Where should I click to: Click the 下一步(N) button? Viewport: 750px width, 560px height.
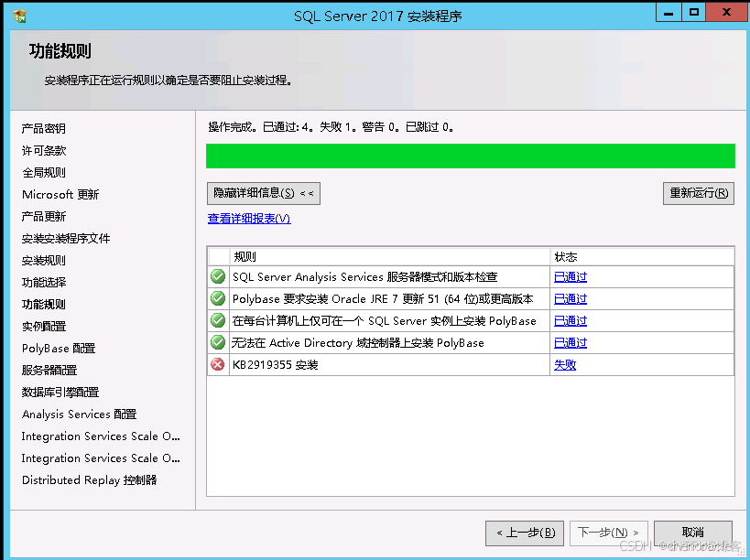point(608,533)
